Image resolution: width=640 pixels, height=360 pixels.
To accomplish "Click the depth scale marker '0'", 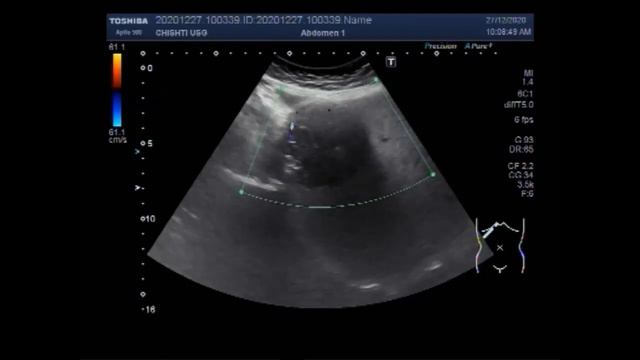I will coord(150,68).
